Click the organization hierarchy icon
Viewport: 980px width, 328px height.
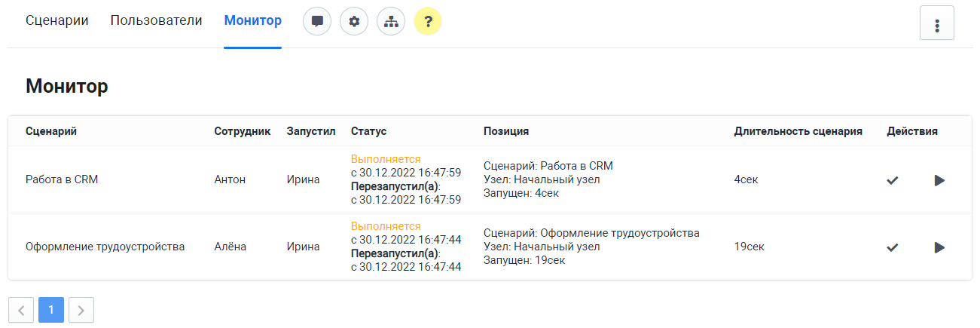[x=391, y=22]
